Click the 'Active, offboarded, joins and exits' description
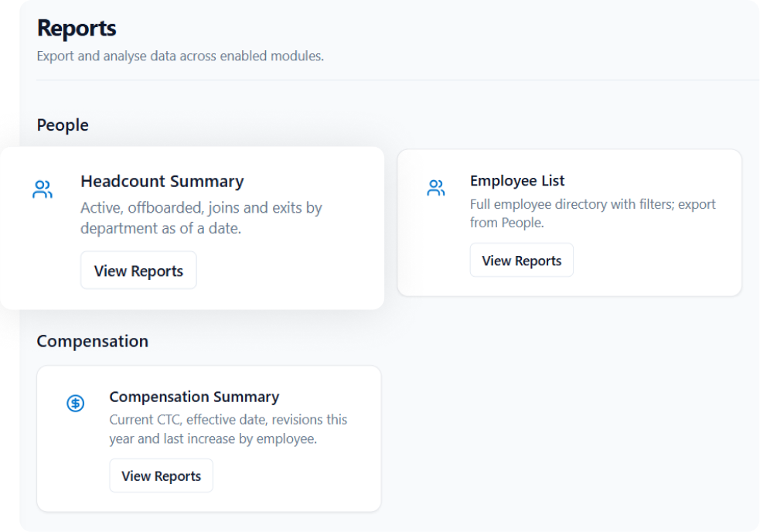 [201, 218]
